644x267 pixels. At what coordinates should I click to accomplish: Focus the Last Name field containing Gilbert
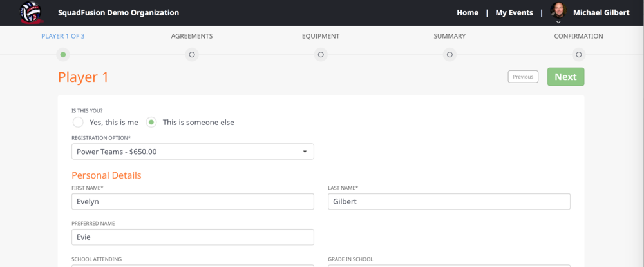point(450,201)
